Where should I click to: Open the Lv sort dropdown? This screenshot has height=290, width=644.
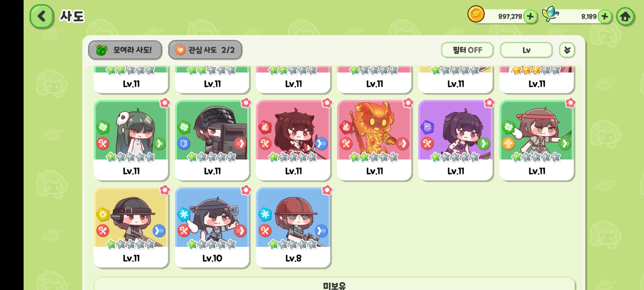[526, 50]
